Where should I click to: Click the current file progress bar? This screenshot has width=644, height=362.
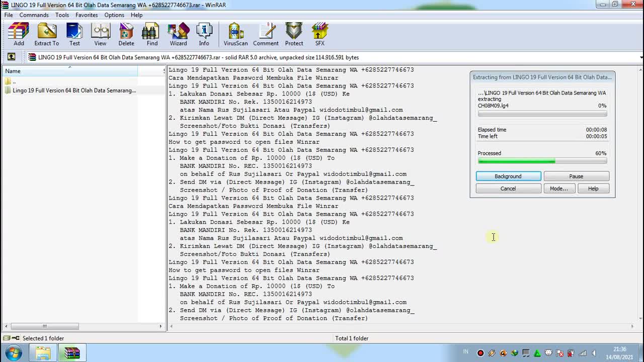pyautogui.click(x=542, y=114)
